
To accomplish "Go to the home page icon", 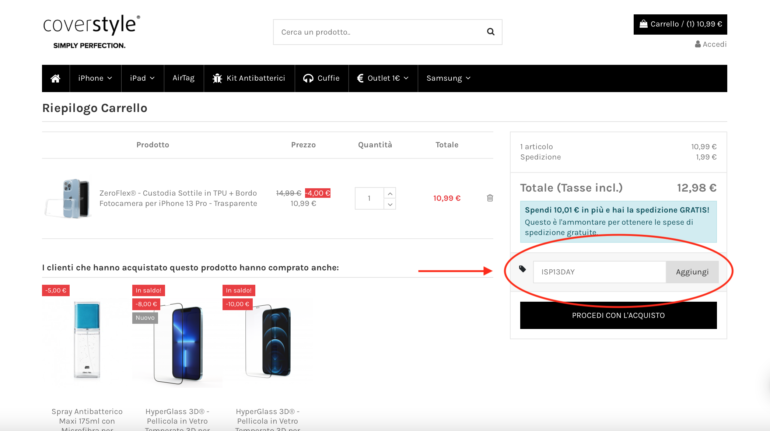I will 55,79.
